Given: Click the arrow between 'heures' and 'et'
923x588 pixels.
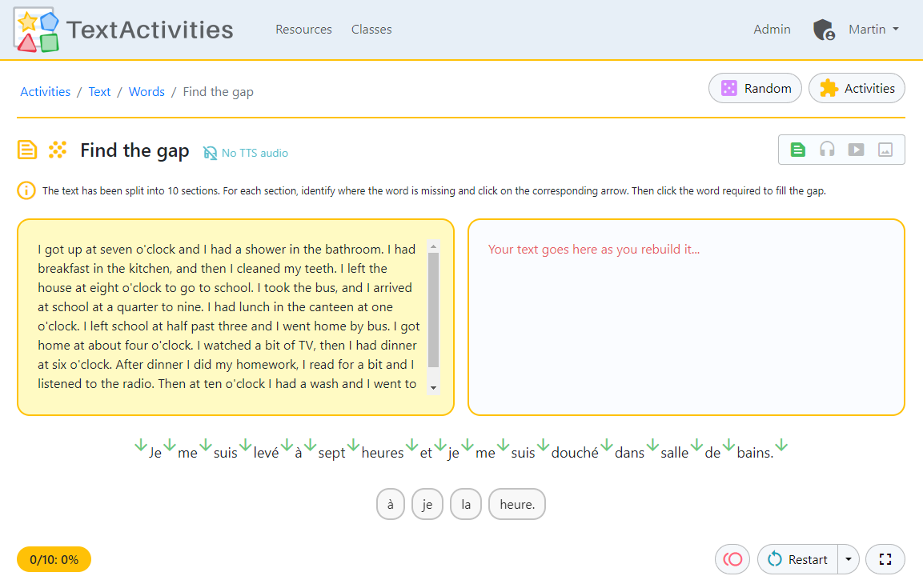Looking at the screenshot, I should (412, 445).
